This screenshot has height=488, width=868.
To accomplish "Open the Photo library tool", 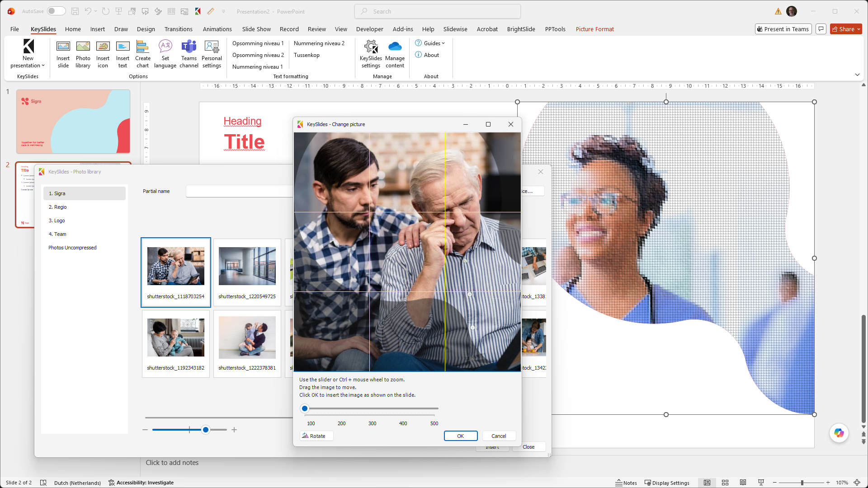I will [83, 54].
